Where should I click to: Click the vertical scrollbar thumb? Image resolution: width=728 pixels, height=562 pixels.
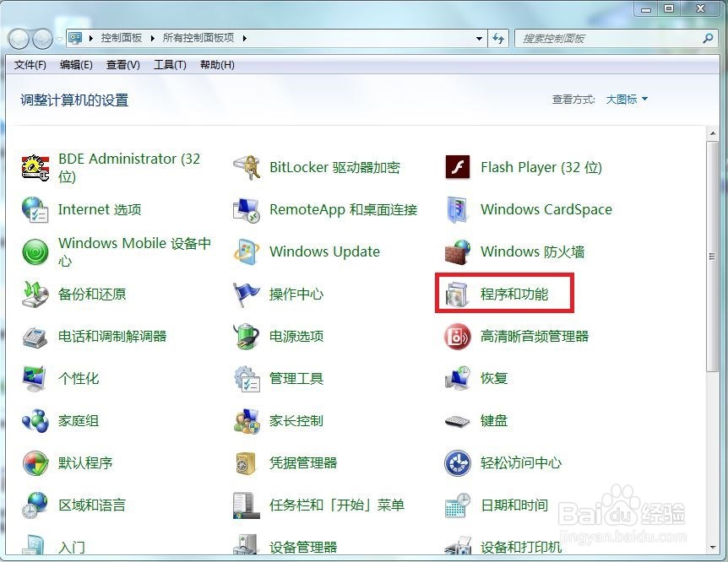713,257
